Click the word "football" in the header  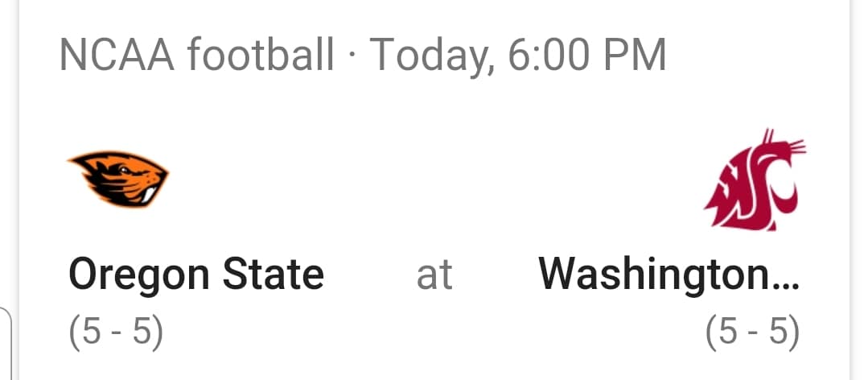point(260,55)
